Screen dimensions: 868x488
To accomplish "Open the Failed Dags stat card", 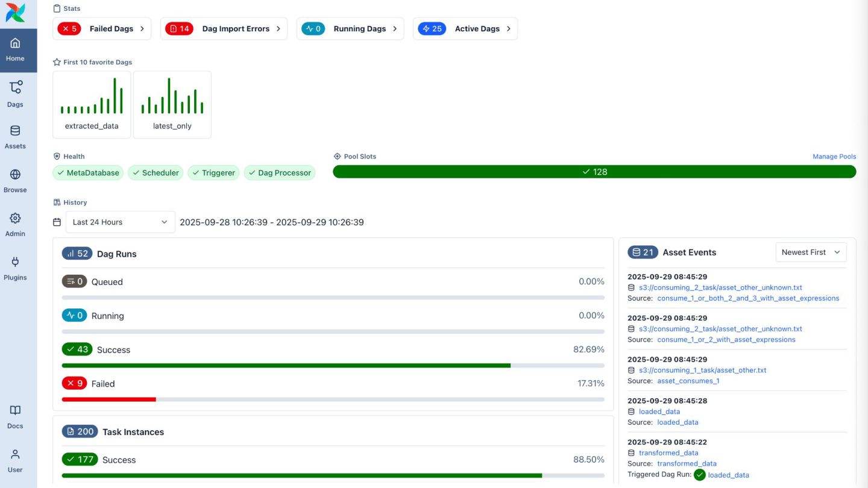I will click(x=101, y=29).
